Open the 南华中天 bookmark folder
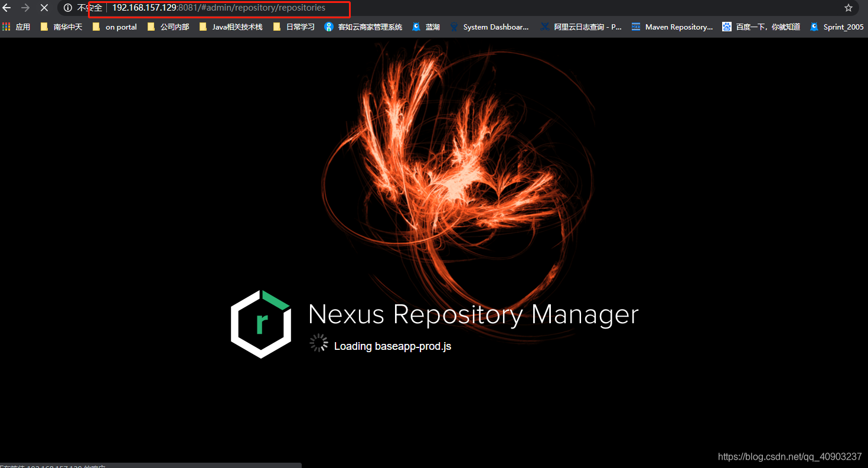 click(61, 27)
